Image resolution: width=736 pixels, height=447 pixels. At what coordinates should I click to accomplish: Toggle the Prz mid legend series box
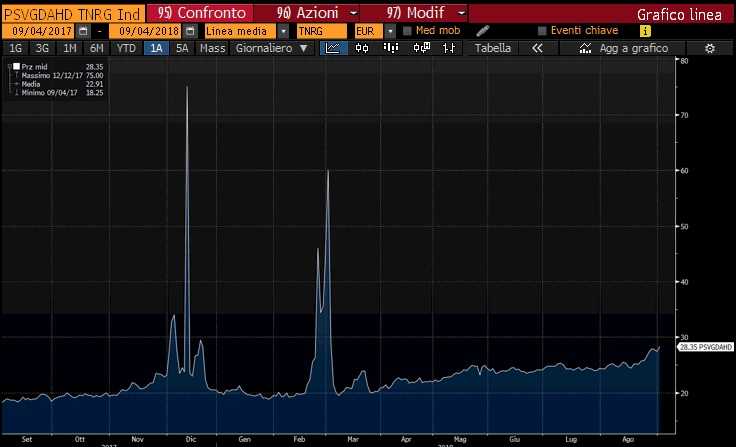[16, 66]
